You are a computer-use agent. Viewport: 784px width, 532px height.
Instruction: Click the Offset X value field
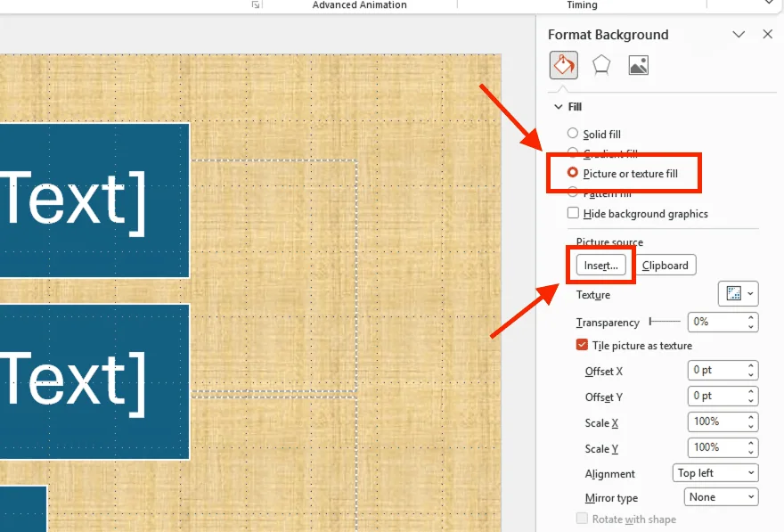coord(717,370)
